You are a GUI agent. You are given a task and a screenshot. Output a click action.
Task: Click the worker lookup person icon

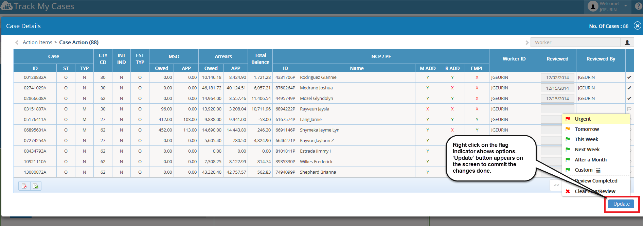pyautogui.click(x=627, y=42)
